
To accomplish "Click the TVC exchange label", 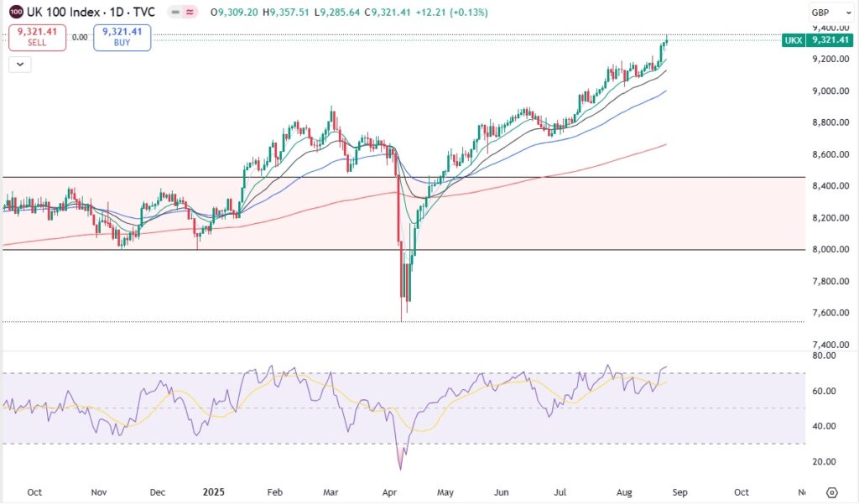I will (x=144, y=12).
